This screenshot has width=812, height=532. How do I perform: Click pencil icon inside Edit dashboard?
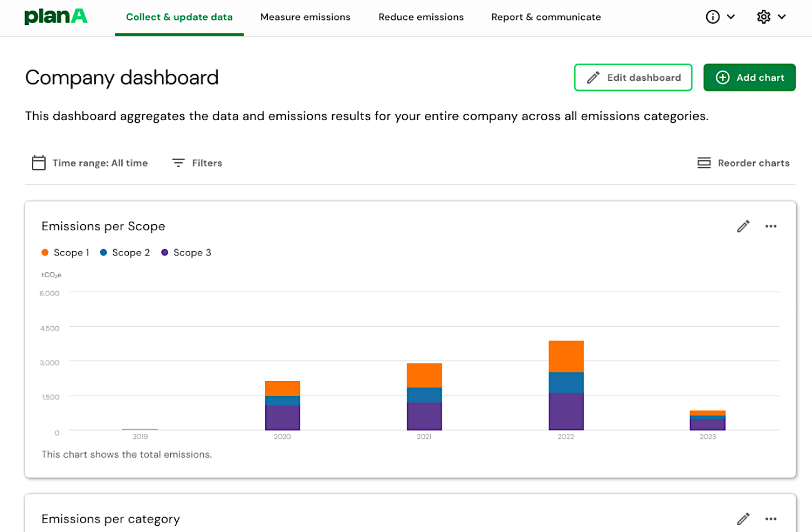[593, 78]
